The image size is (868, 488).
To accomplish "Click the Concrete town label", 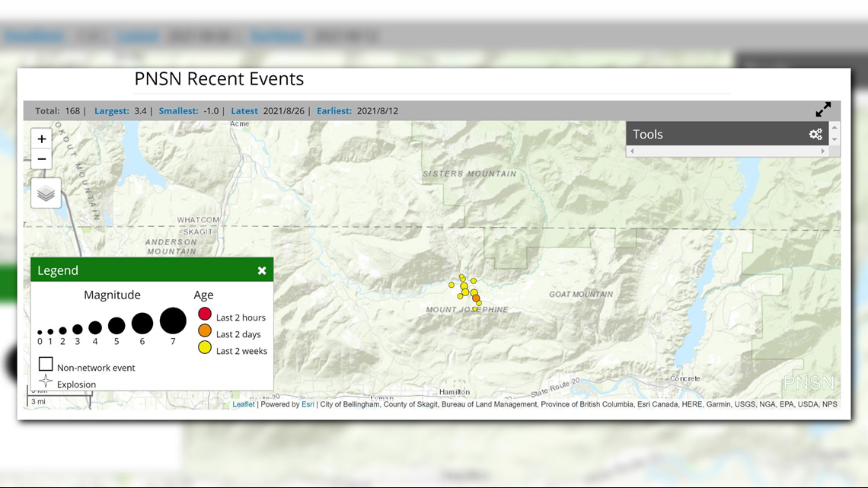I will [x=685, y=379].
